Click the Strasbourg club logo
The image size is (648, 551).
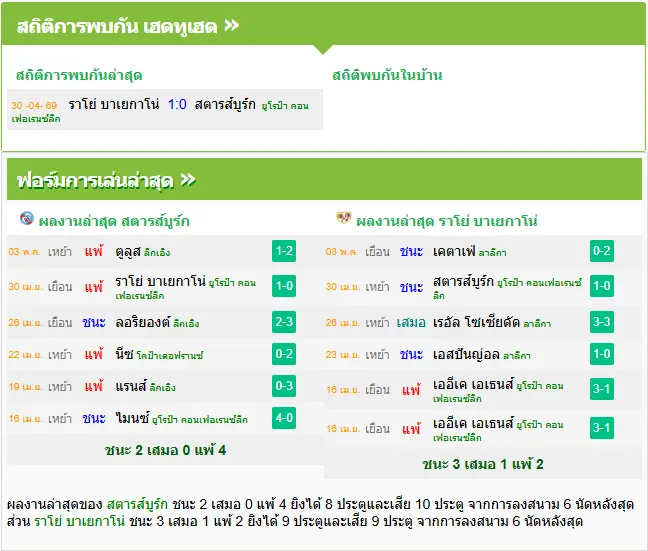pos(27,218)
